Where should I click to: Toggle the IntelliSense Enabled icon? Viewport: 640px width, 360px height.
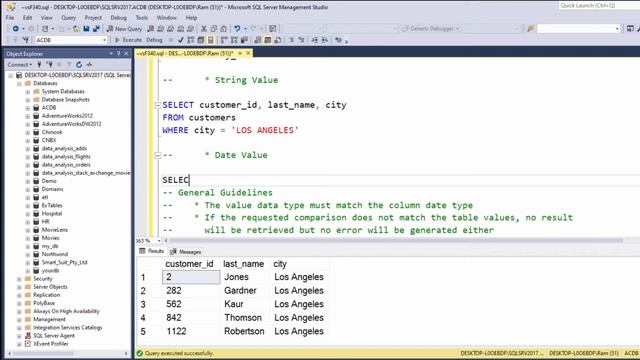[211, 40]
